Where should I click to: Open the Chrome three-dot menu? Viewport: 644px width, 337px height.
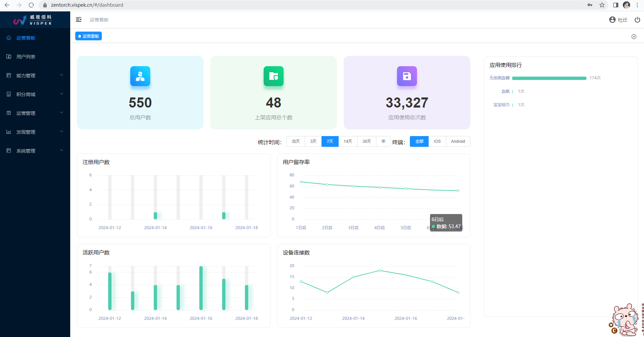click(637, 5)
